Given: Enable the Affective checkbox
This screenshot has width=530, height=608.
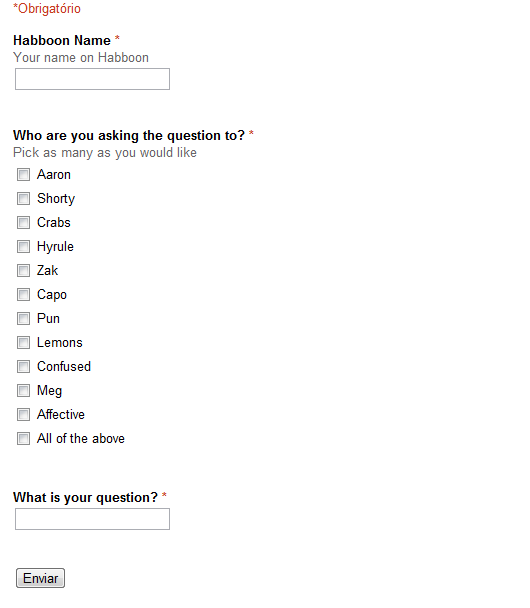Looking at the screenshot, I should click(x=23, y=415).
